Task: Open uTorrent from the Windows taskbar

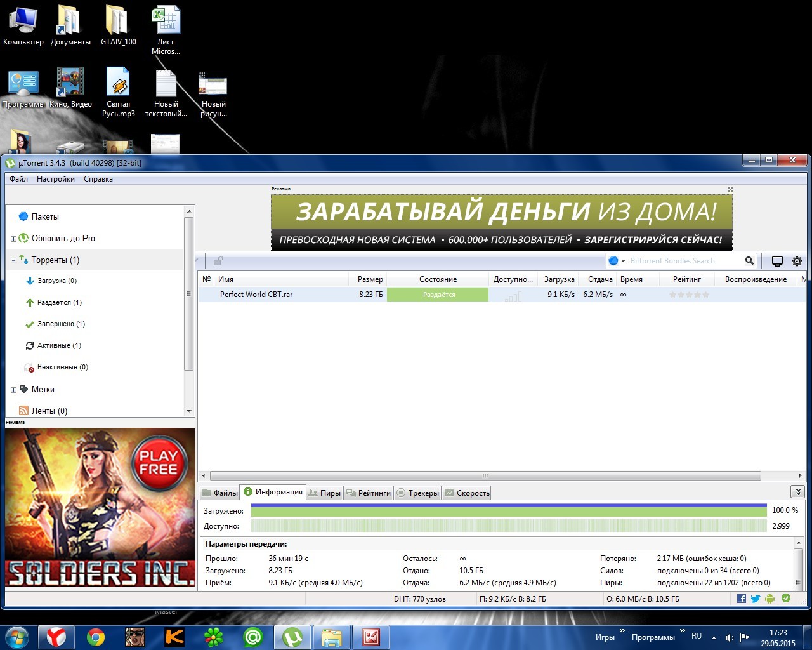Action: point(292,637)
